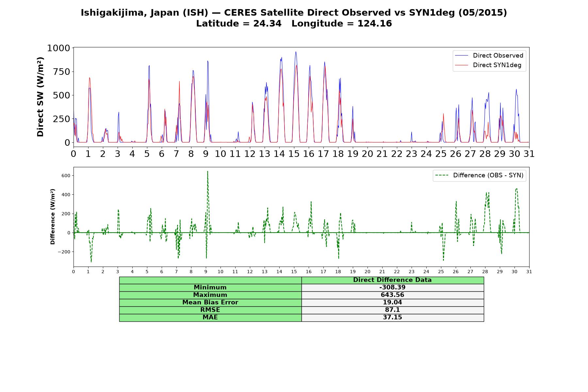Click the 600 tick on difference axis
The width and height of the screenshot is (588, 392).
click(66, 176)
